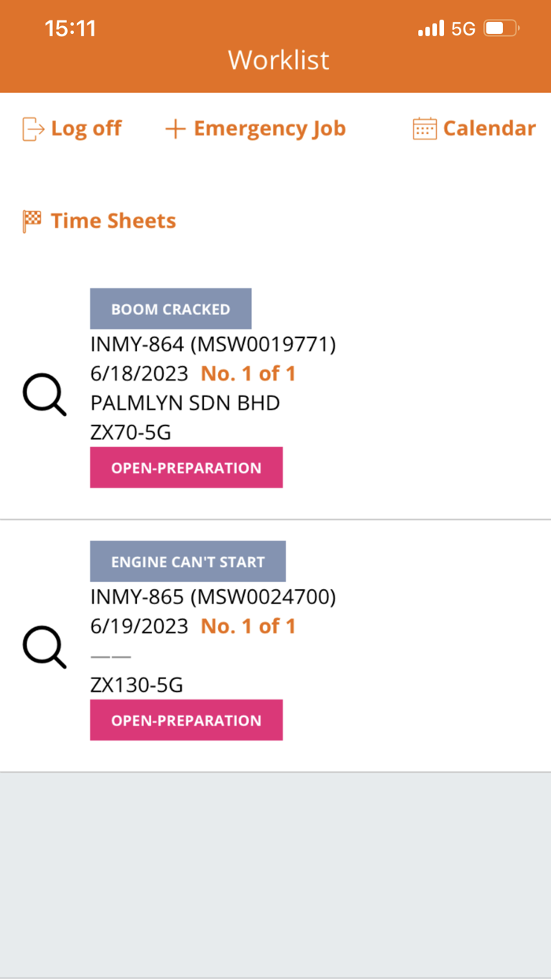This screenshot has height=980, width=551.
Task: Tap magnifier icon for INMY-864 job
Action: point(44,395)
